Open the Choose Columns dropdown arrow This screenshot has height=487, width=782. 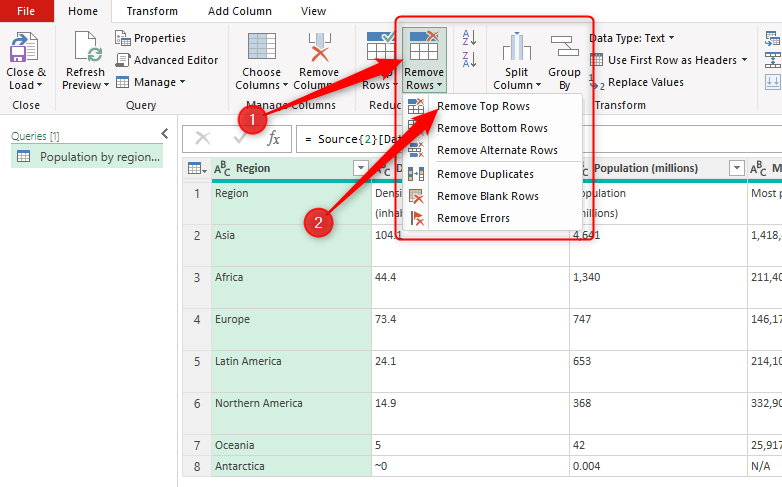click(285, 85)
